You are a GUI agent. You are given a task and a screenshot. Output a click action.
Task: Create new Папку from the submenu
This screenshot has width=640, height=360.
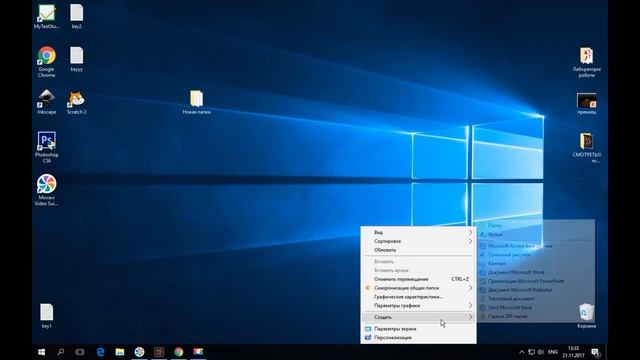(536, 225)
